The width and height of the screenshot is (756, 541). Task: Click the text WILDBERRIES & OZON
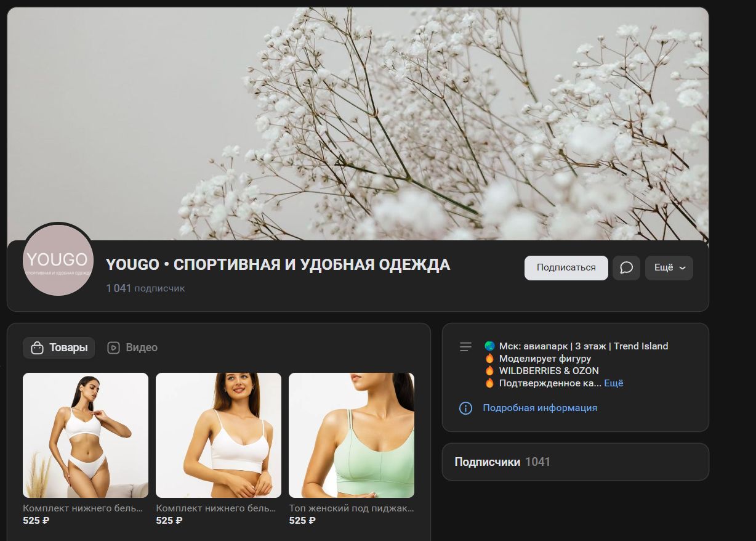click(549, 371)
